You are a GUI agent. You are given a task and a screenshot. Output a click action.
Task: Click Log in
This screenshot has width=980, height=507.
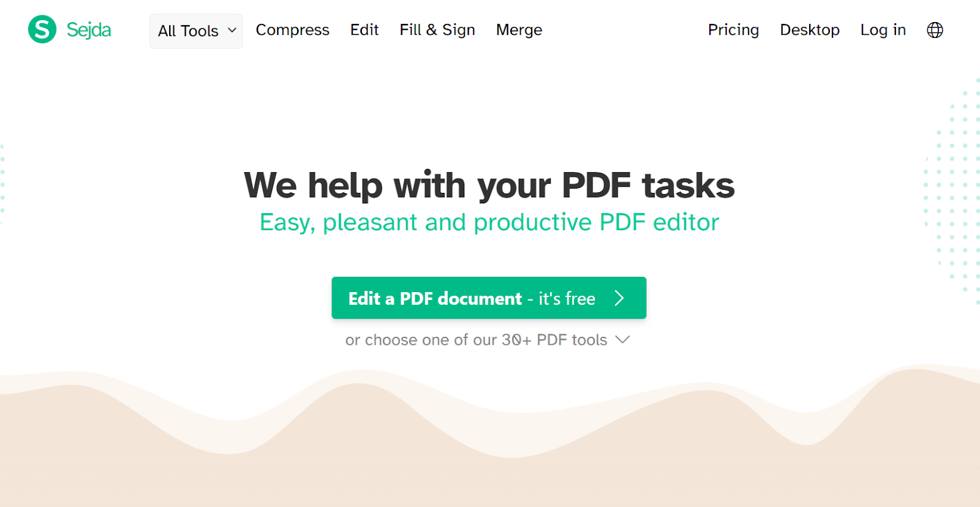[883, 30]
